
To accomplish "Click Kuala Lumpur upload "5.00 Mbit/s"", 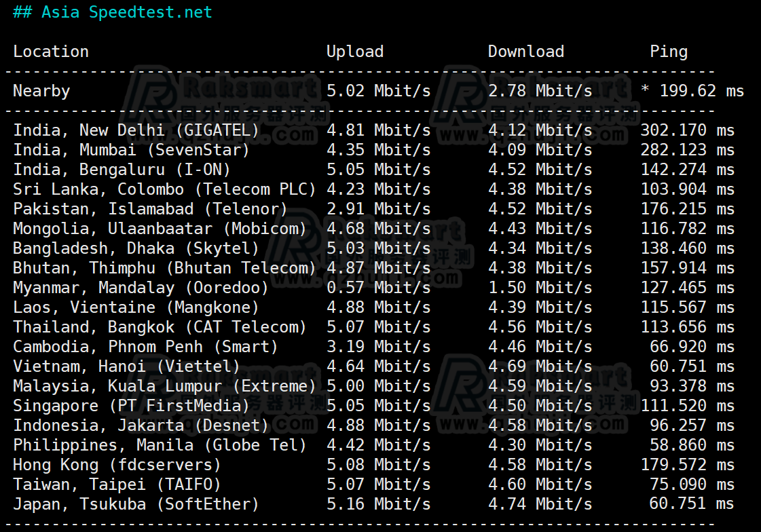I will [379, 385].
